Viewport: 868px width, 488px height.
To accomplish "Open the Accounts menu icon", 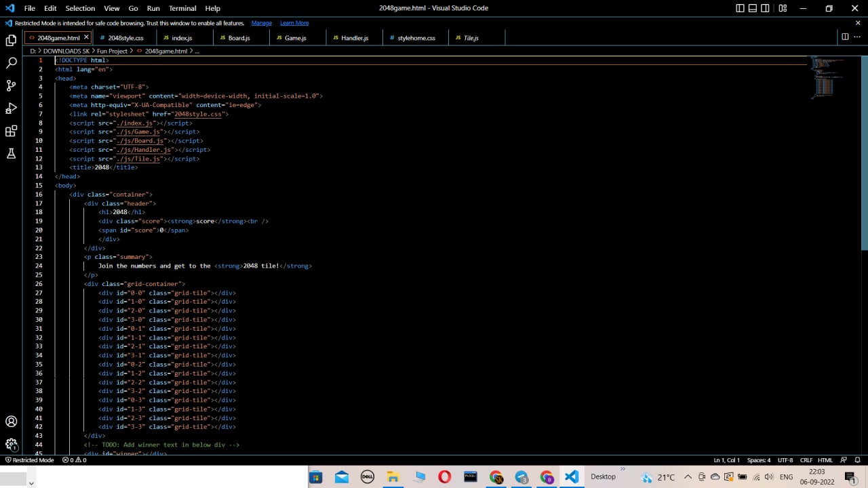I will pyautogui.click(x=11, y=422).
